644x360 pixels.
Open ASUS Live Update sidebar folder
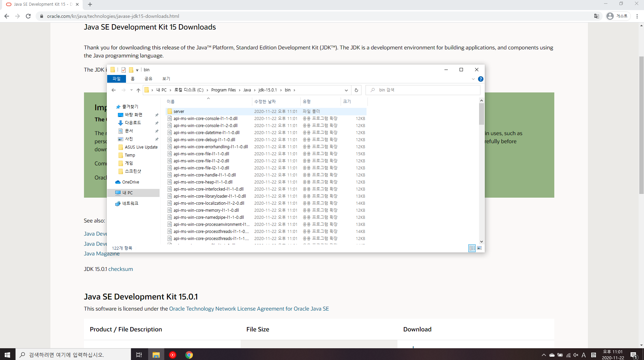[141, 147]
